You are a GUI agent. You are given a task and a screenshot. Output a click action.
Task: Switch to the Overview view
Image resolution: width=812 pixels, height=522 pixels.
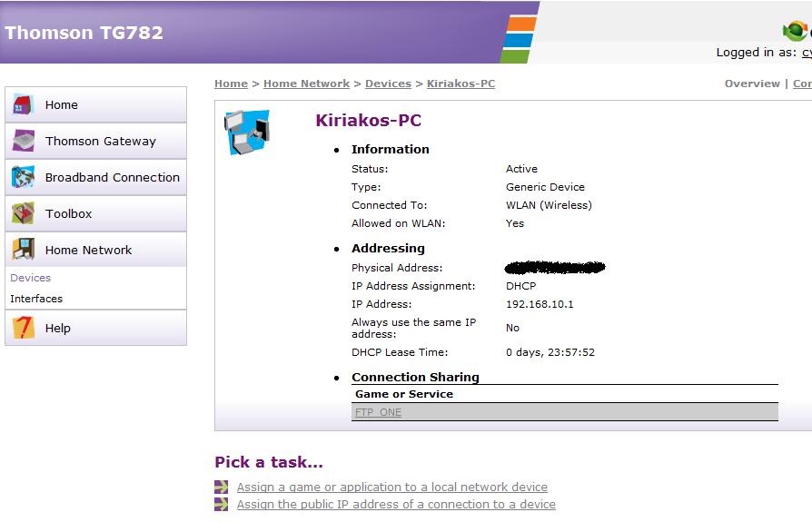coord(752,84)
